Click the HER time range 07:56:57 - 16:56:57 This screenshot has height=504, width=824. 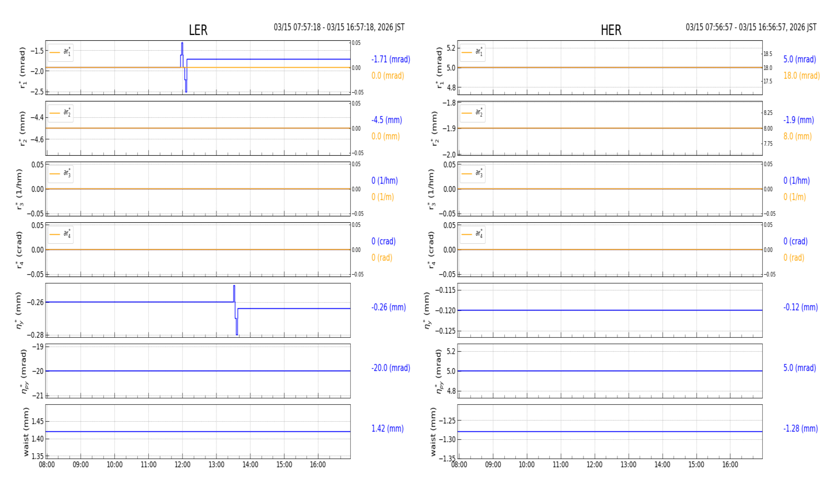pos(751,27)
